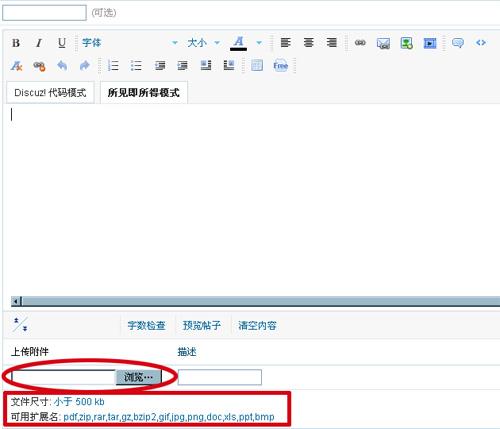The image size is (500, 429).
Task: Switch to 所见即所得模式 tab
Action: pos(144,92)
